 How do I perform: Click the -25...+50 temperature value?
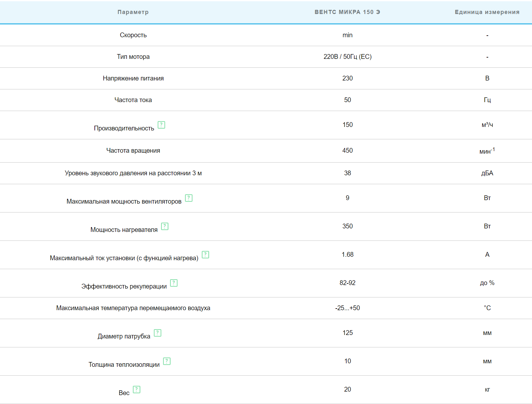tap(348, 308)
